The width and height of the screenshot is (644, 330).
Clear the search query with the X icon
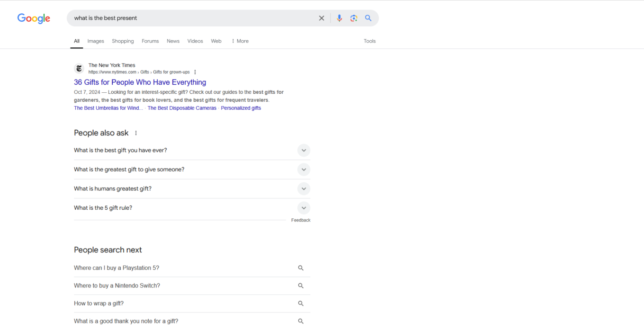(322, 18)
